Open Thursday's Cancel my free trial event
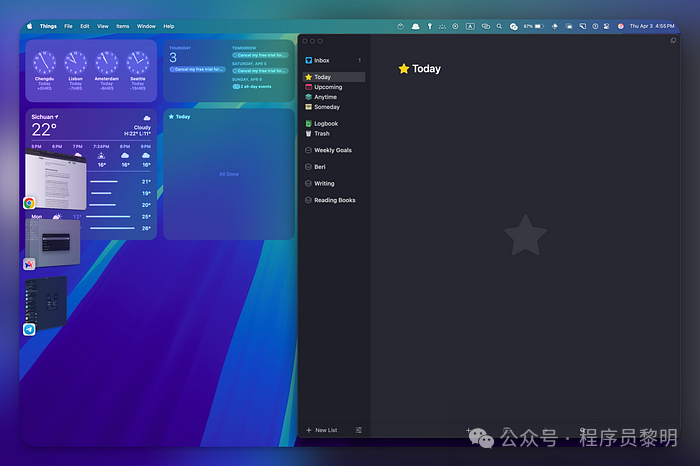Viewport: 700px width, 466px height. point(197,69)
